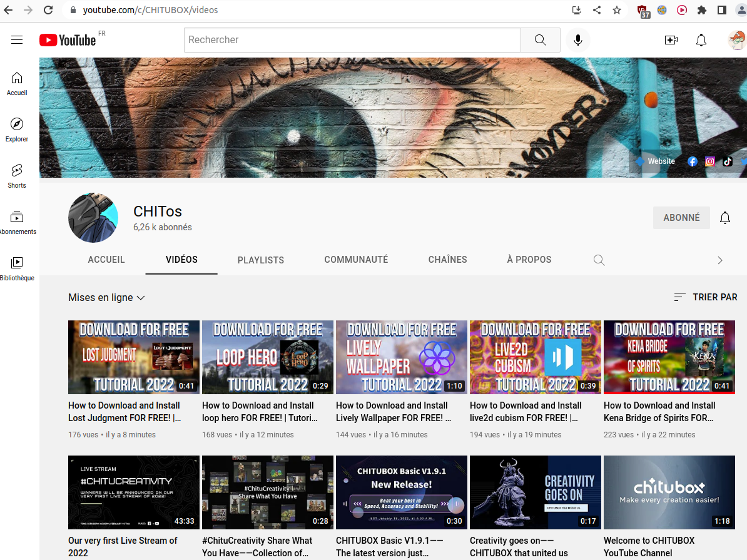The height and width of the screenshot is (560, 747).
Task: Click the share icon in the address bar
Action: click(596, 10)
